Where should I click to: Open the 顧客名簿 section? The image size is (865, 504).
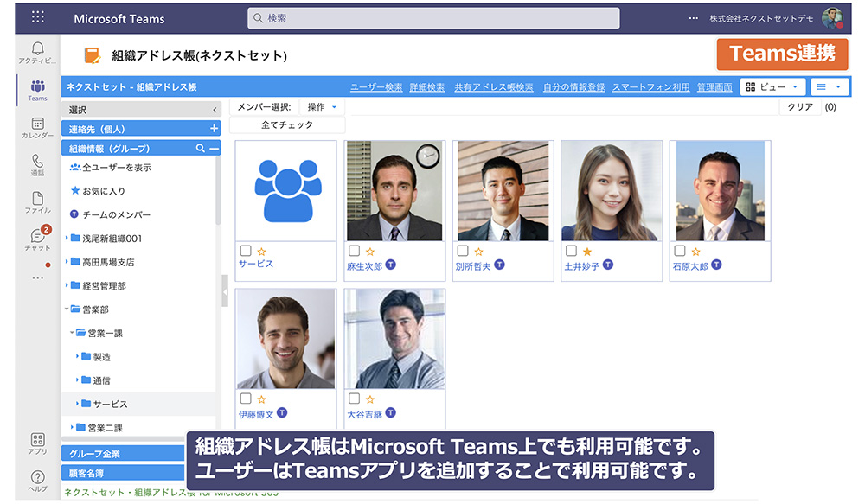pyautogui.click(x=123, y=473)
